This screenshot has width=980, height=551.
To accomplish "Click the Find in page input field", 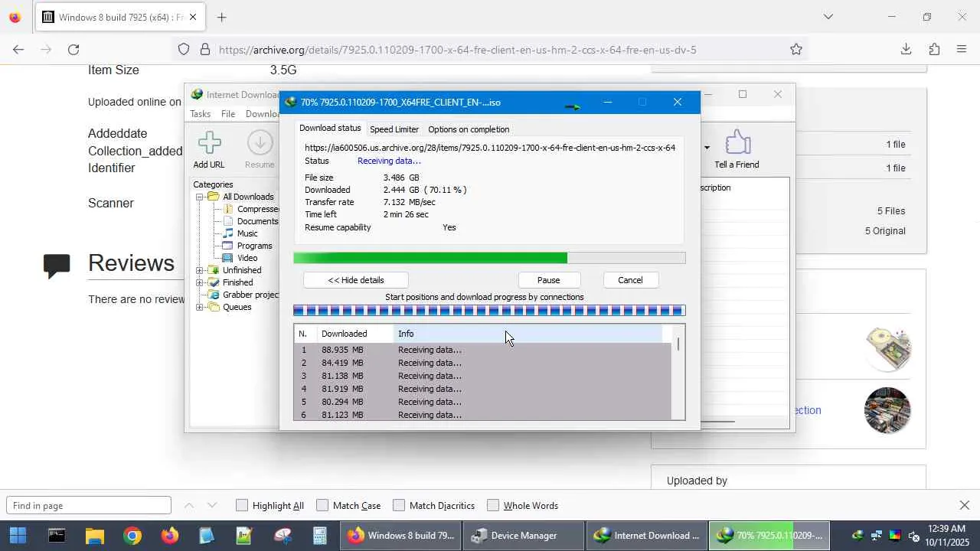I will (x=89, y=505).
